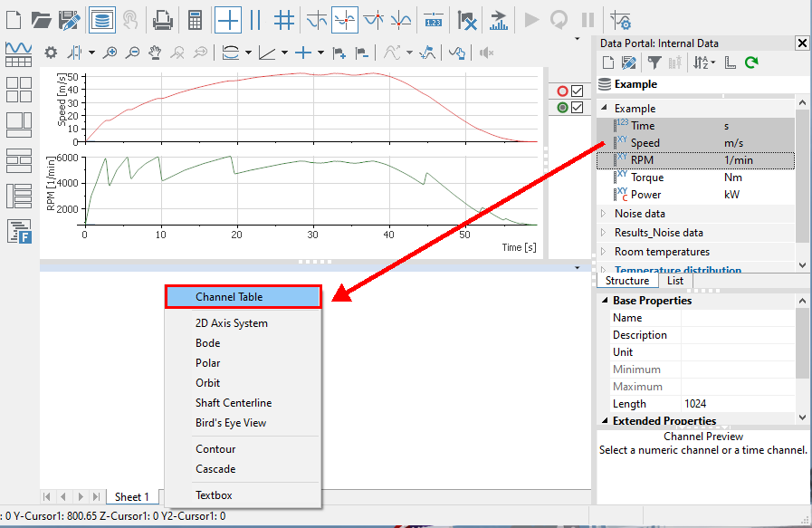Toggle the red curve legend checkbox
Screen dimensions: 812x528
coord(577,91)
